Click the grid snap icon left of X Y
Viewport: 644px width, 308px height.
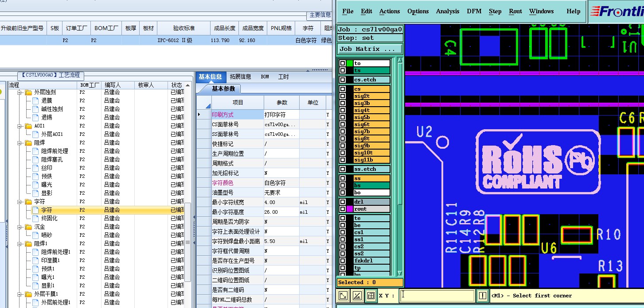tap(371, 296)
